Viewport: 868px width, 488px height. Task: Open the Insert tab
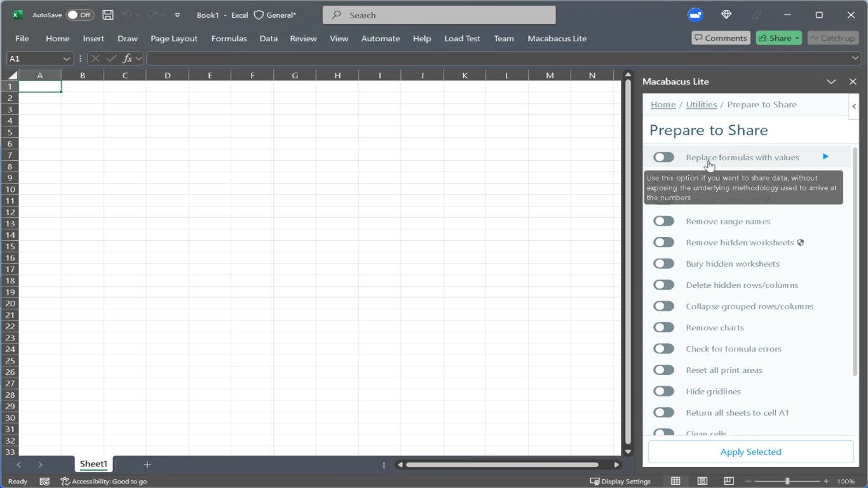click(93, 38)
